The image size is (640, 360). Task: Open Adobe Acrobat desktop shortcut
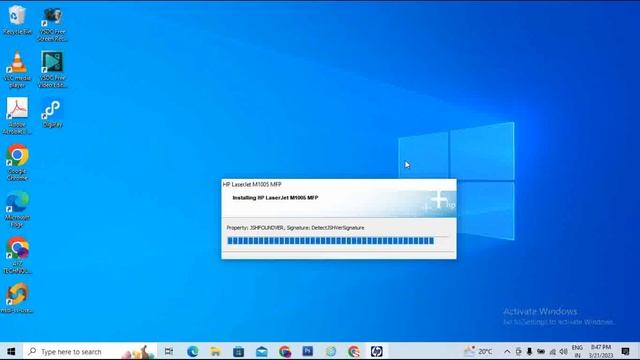point(17,116)
